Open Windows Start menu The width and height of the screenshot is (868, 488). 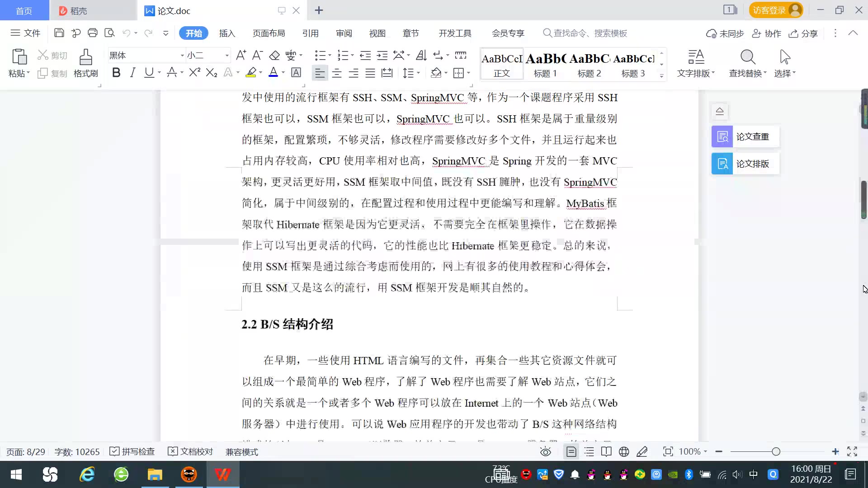click(x=16, y=474)
